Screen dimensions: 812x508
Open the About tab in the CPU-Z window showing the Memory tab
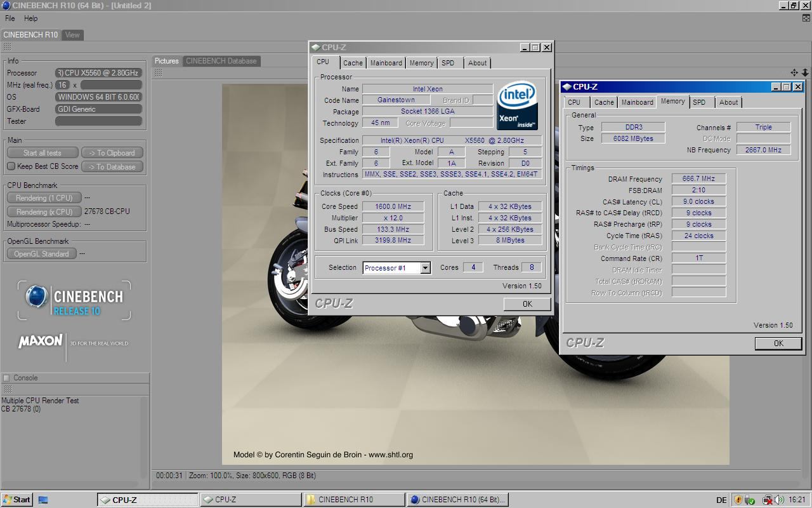point(728,102)
